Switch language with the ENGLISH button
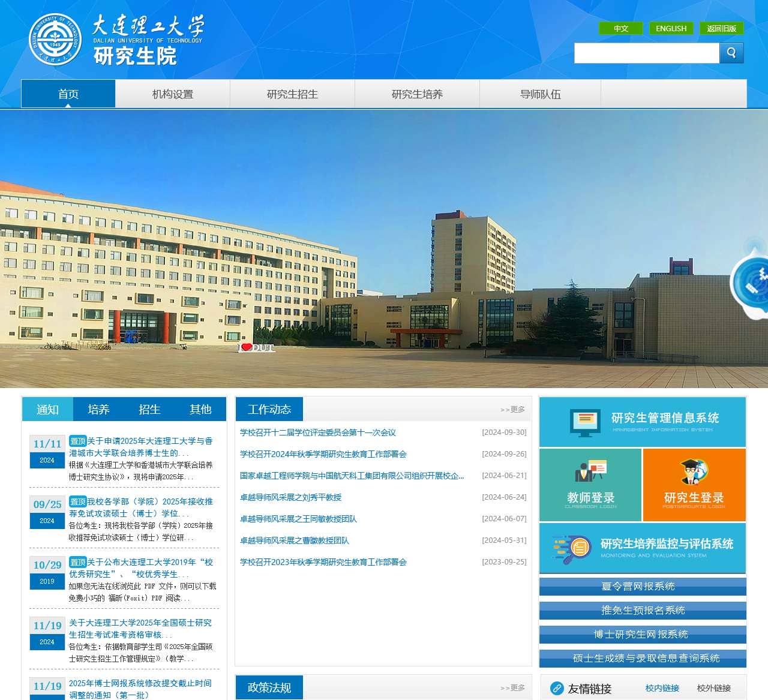This screenshot has width=768, height=700. pyautogui.click(x=671, y=28)
